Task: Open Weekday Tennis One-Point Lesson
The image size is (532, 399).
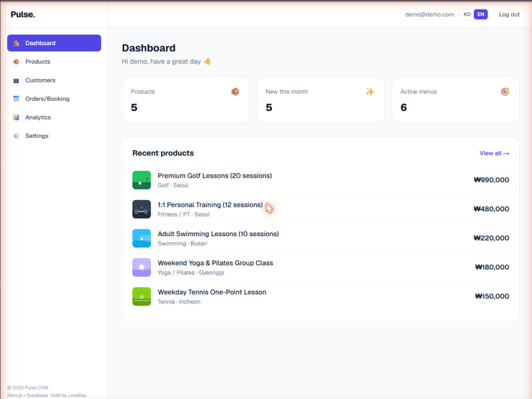Action: pos(212,292)
